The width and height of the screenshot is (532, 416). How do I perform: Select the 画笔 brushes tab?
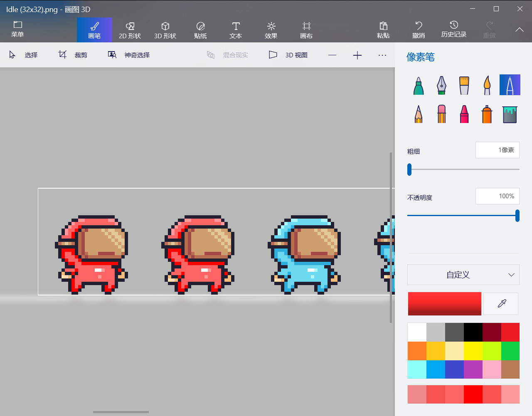pos(94,30)
